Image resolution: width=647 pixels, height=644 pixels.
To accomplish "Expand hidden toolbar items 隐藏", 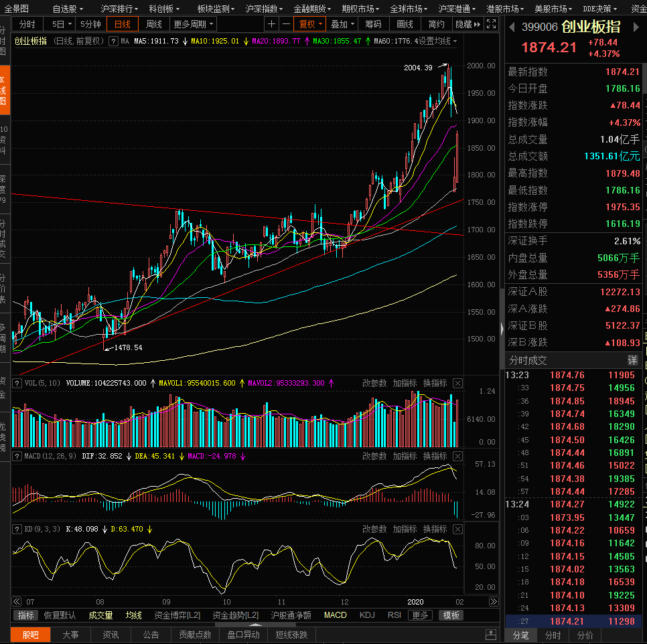I will pos(468,24).
